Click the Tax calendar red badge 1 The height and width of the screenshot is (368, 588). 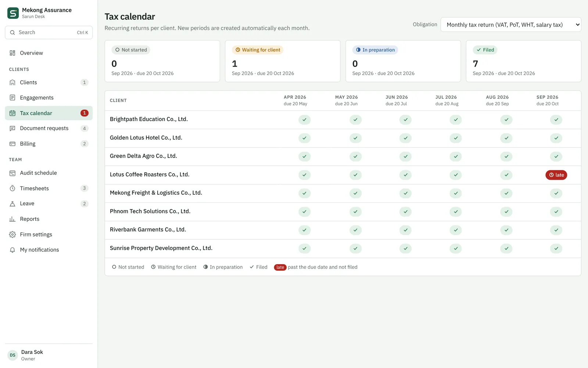click(84, 113)
